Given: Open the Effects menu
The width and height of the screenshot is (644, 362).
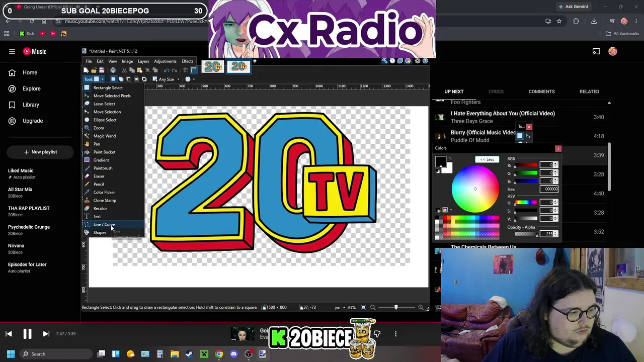Looking at the screenshot, I should (x=187, y=61).
